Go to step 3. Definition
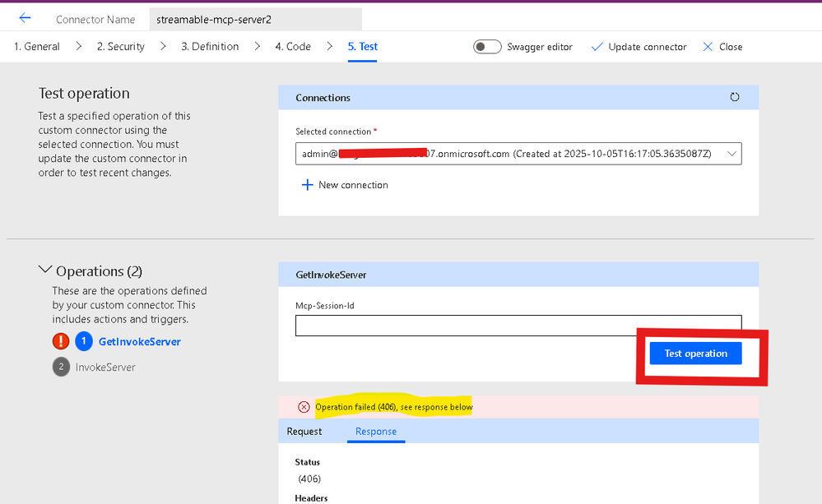822x504 pixels. coord(210,47)
